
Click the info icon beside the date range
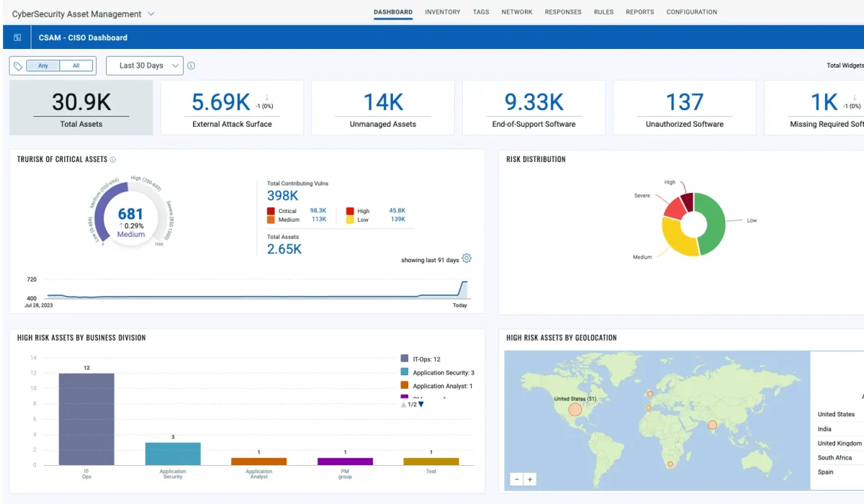pos(191,65)
